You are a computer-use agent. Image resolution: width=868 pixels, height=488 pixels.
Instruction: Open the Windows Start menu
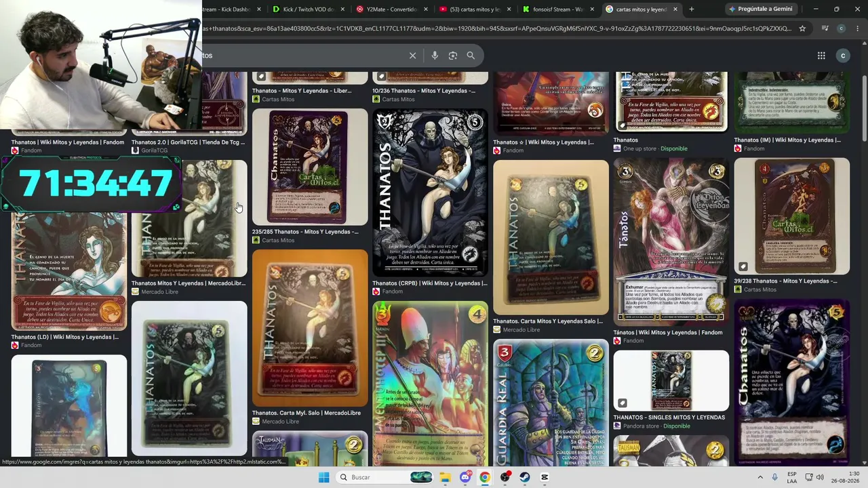[x=323, y=477]
